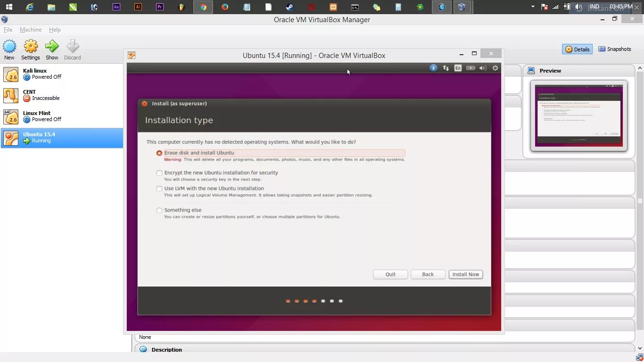Click the Install Now button
The image size is (644, 362).
coord(466,274)
